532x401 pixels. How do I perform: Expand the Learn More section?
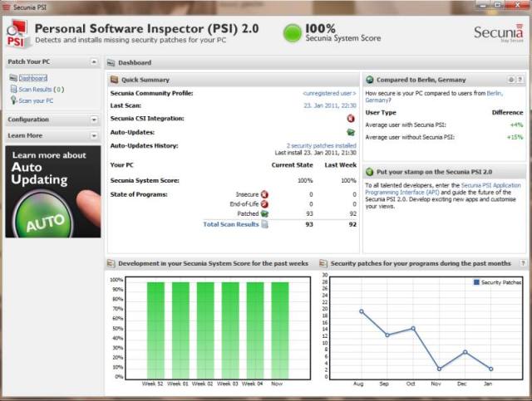click(94, 135)
